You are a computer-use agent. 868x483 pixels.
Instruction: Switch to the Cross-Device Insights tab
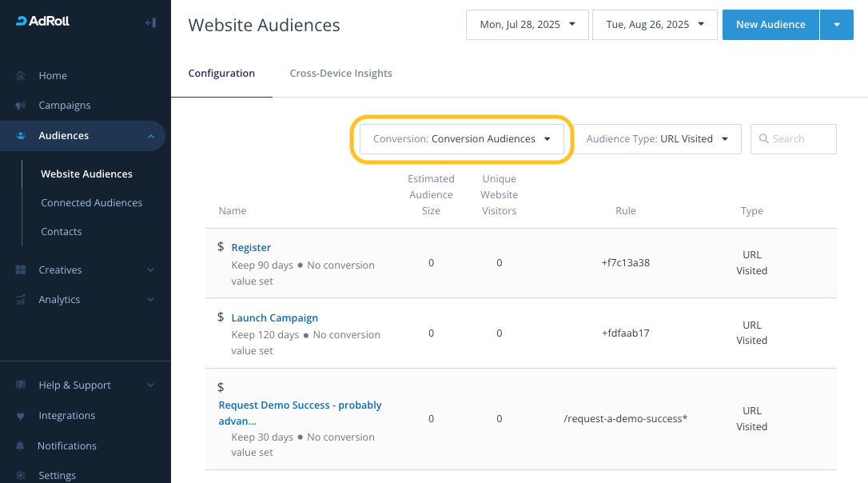[340, 74]
